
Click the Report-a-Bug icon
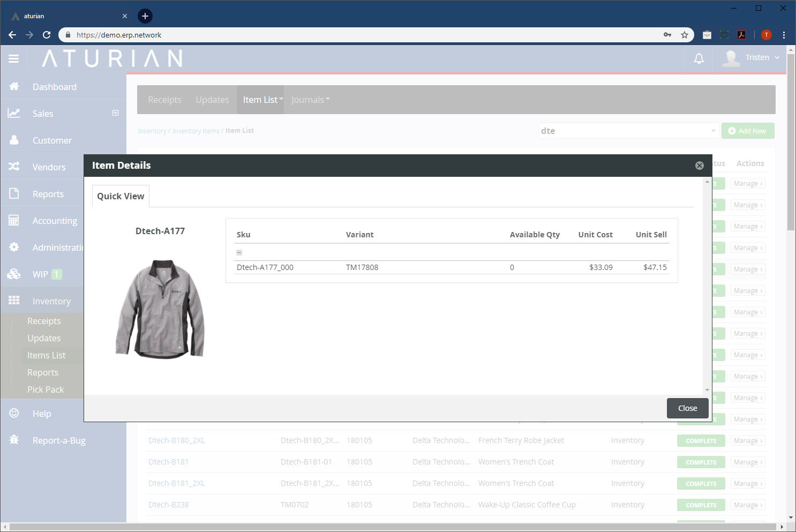[x=14, y=440]
